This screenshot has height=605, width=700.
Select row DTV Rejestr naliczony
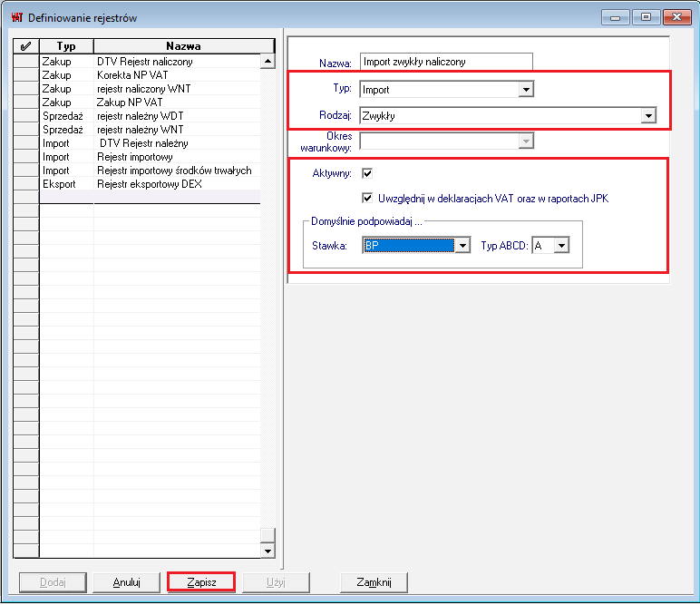click(x=150, y=62)
